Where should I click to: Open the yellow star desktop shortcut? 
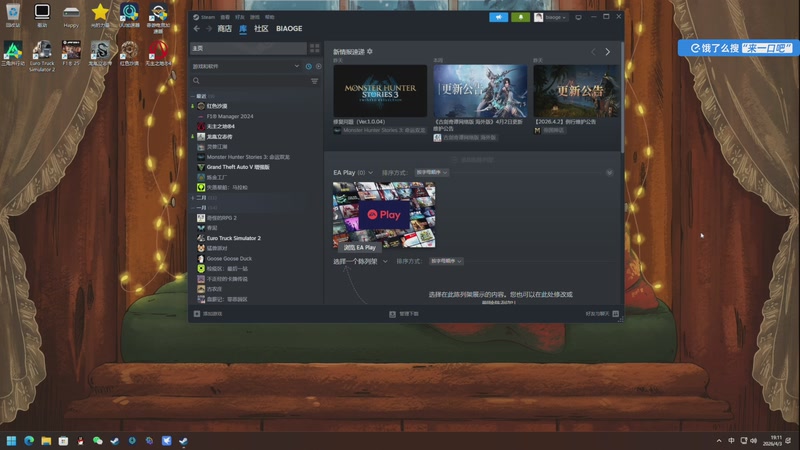[x=100, y=15]
